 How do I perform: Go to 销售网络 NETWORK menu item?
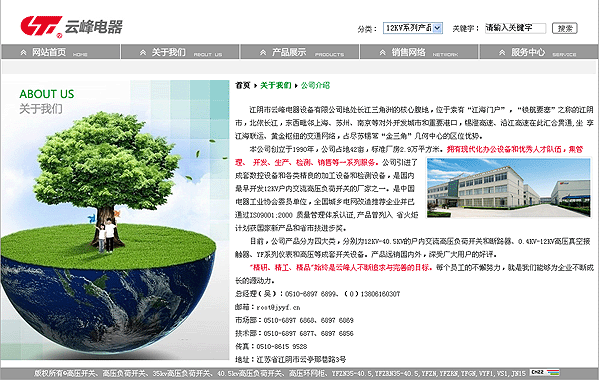point(419,52)
